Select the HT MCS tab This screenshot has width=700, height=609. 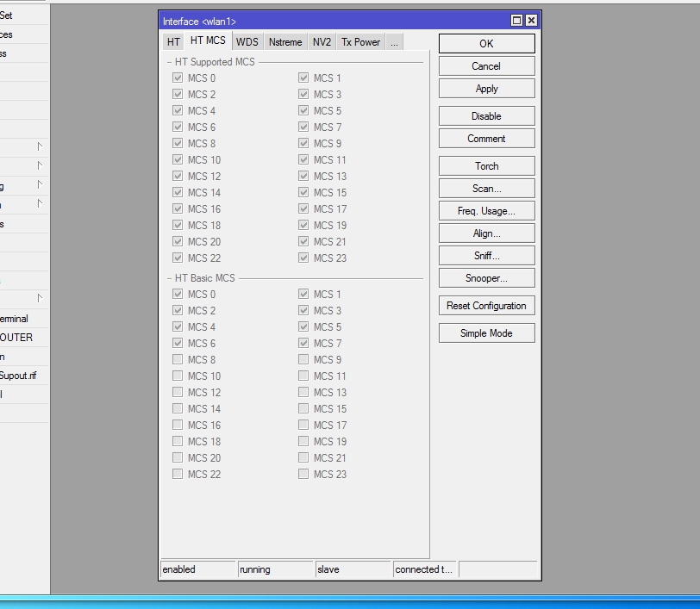click(208, 40)
